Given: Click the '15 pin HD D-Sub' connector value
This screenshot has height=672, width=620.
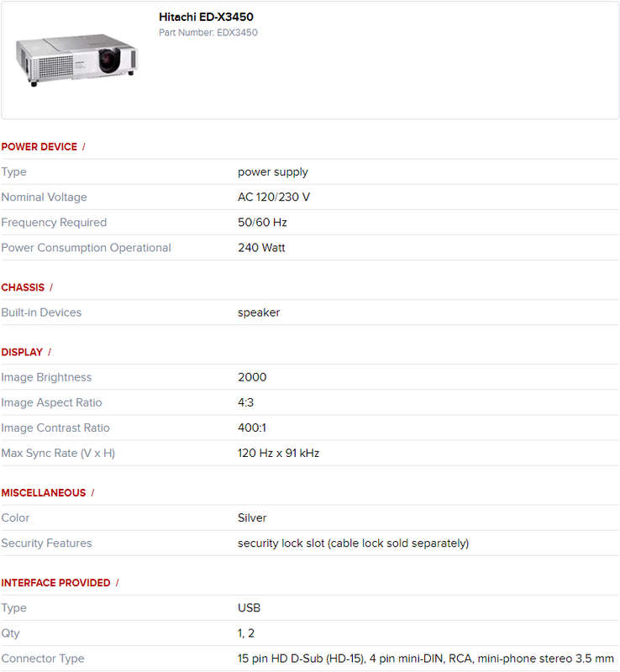Looking at the screenshot, I should click(426, 659).
